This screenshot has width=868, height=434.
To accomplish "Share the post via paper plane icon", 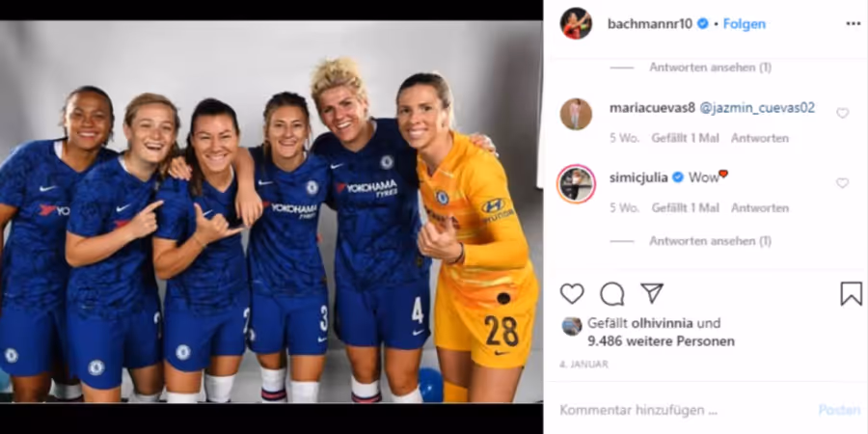I will click(652, 293).
